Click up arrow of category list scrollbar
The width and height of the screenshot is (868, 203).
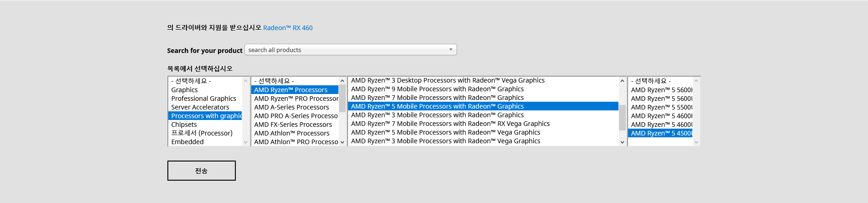246,81
